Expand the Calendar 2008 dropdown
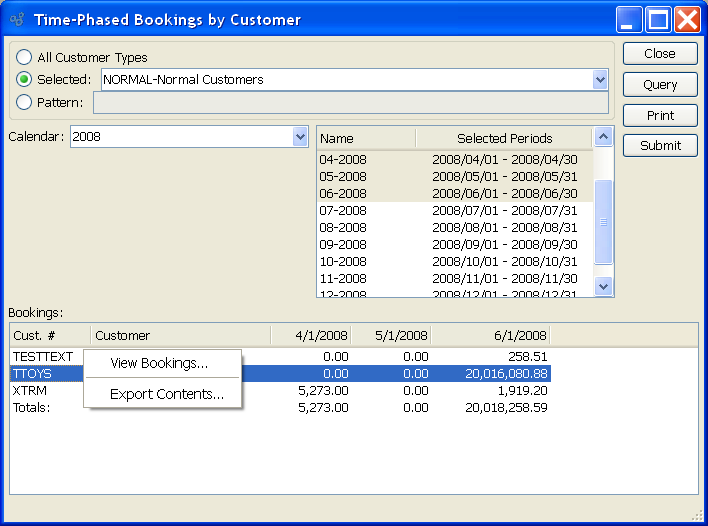Screen dimensions: 708x526 [300, 137]
